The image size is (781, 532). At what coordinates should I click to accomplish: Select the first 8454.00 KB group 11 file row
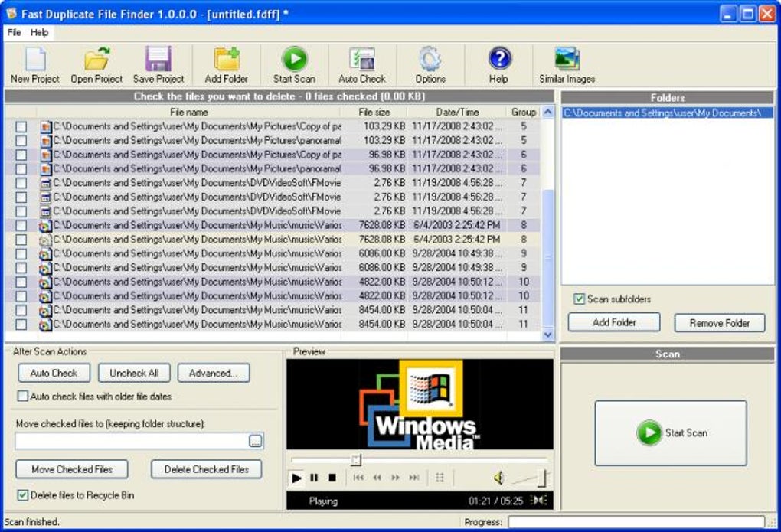[273, 310]
